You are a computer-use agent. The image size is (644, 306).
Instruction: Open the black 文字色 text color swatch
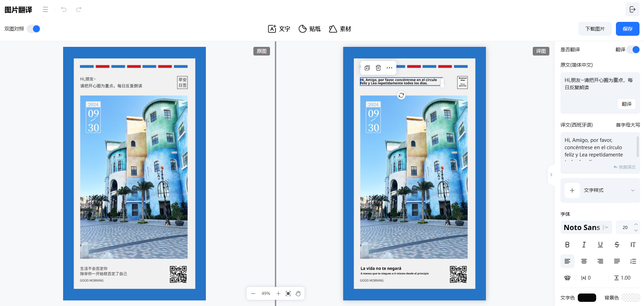[587, 298]
